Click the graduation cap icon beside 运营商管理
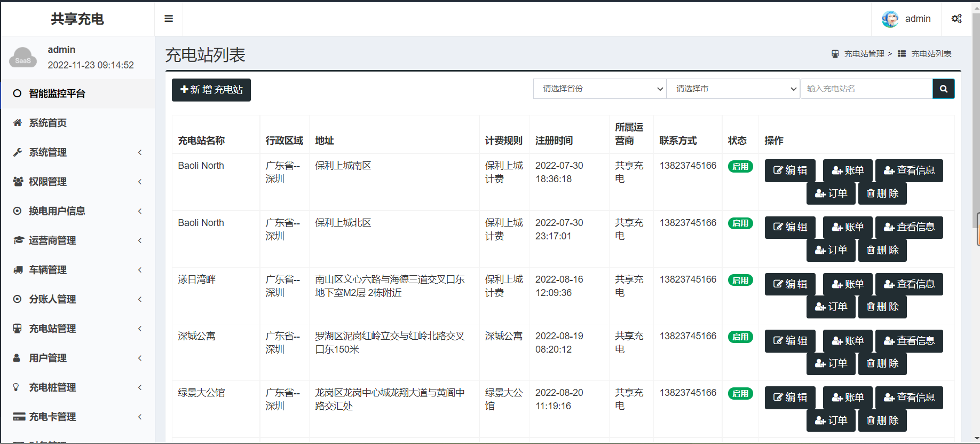Viewport: 980px width, 444px height. pos(19,240)
